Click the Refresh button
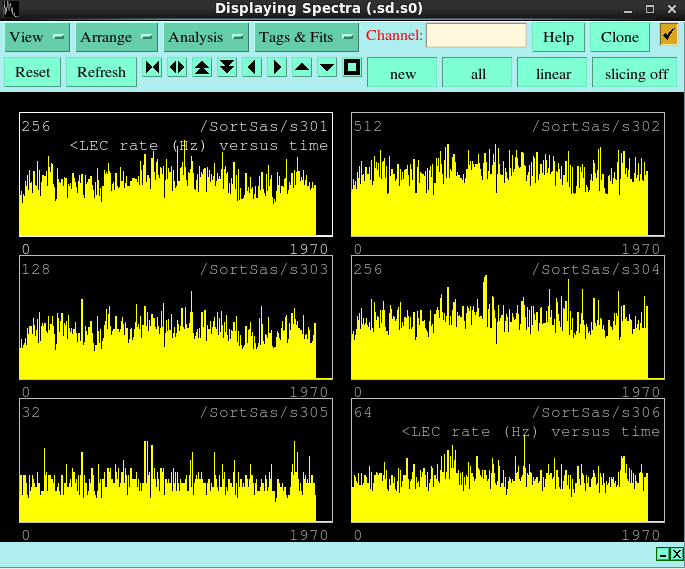This screenshot has width=685, height=569. (x=101, y=72)
